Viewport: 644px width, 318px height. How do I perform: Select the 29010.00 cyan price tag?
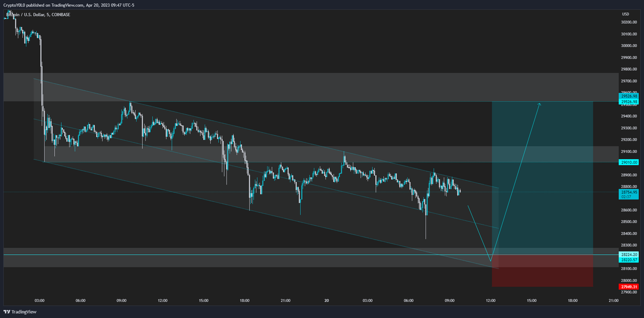628,162
